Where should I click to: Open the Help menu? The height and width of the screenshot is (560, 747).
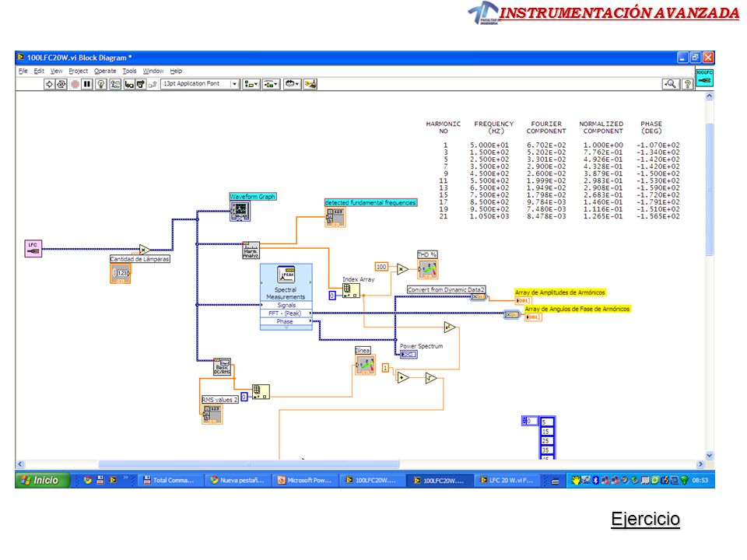pyautogui.click(x=177, y=71)
